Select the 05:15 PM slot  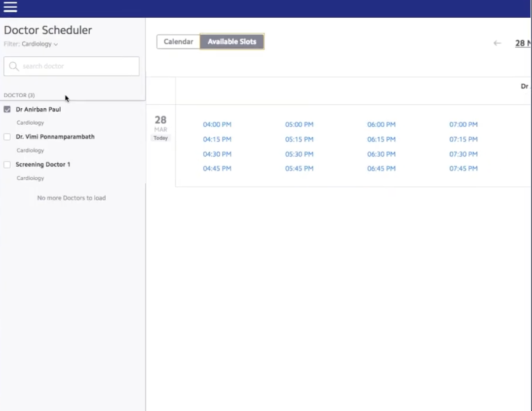[x=299, y=139]
